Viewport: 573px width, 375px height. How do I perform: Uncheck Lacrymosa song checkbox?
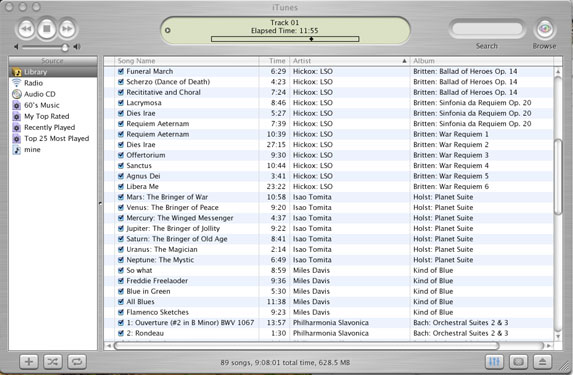[x=121, y=103]
